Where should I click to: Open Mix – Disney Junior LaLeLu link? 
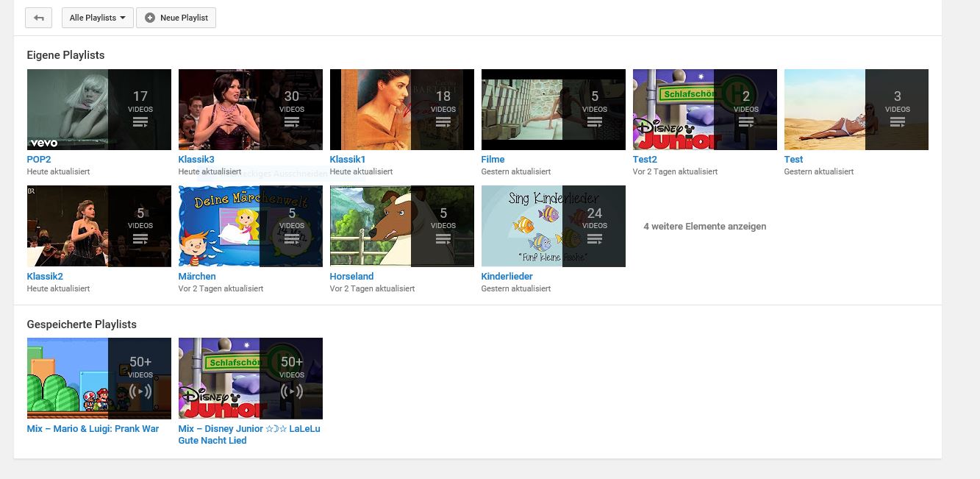tap(249, 434)
